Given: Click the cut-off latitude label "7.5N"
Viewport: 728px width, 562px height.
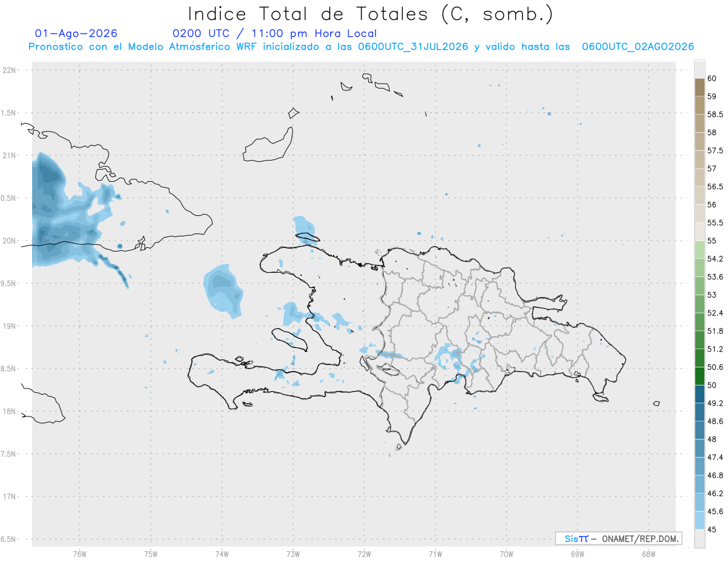Looking at the screenshot, I should tap(9, 453).
